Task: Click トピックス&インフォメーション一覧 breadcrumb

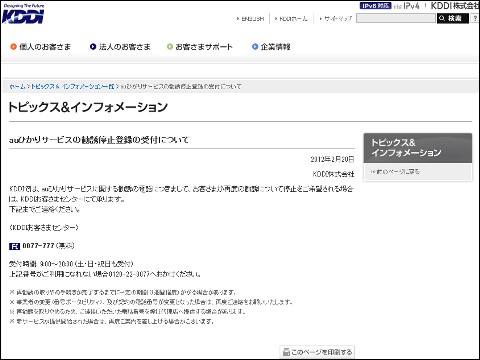Action: point(73,87)
